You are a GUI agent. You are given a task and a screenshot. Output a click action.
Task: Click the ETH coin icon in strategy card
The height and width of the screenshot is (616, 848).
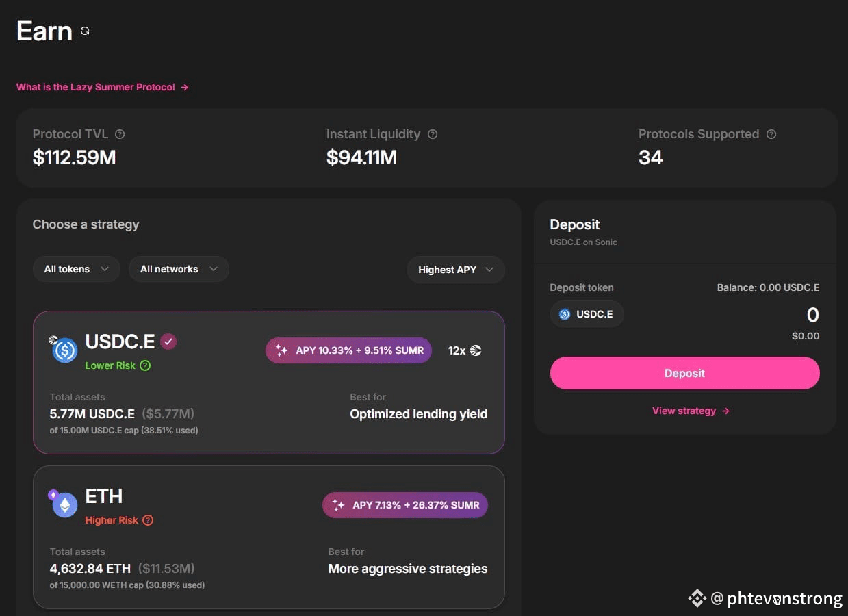(64, 505)
